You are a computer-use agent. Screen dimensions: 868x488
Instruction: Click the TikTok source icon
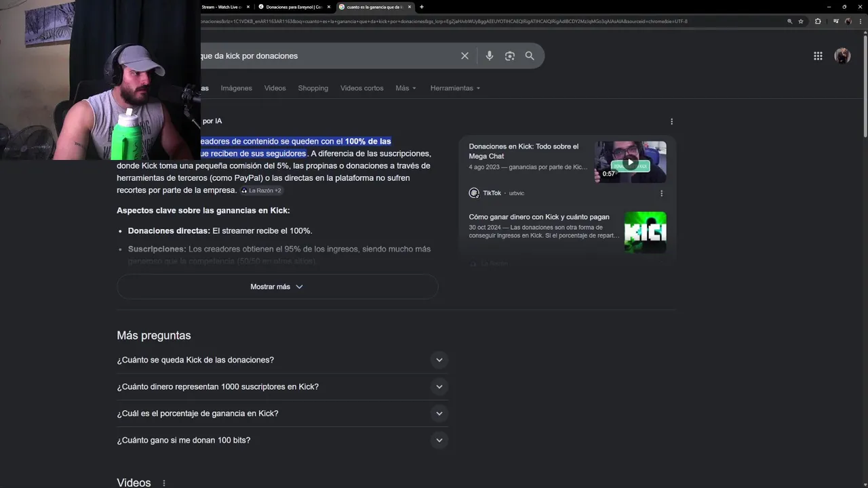click(474, 193)
